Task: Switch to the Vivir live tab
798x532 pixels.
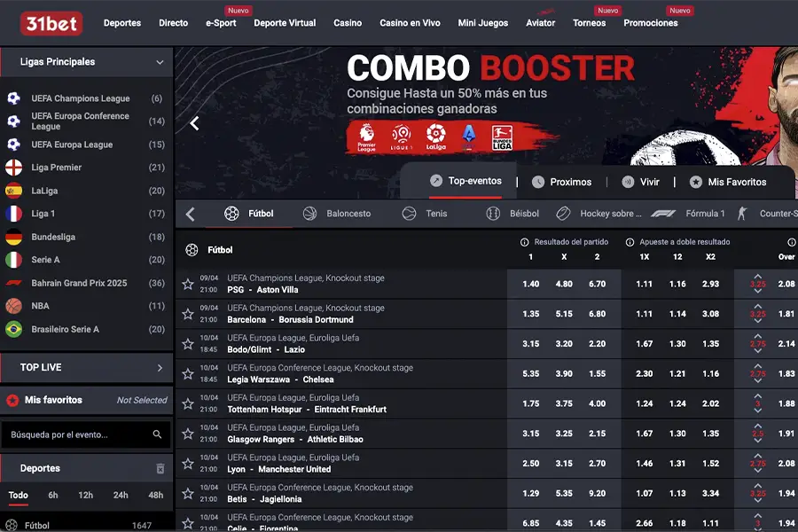Action: (641, 183)
